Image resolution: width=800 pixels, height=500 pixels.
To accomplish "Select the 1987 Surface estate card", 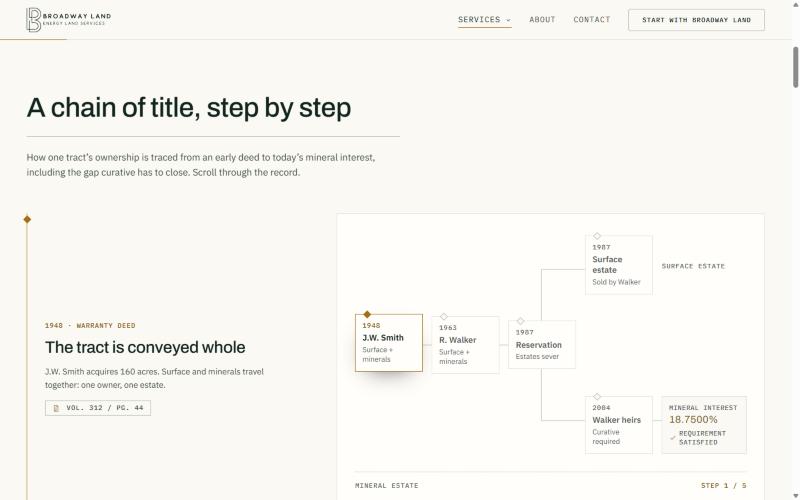I will (x=618, y=265).
